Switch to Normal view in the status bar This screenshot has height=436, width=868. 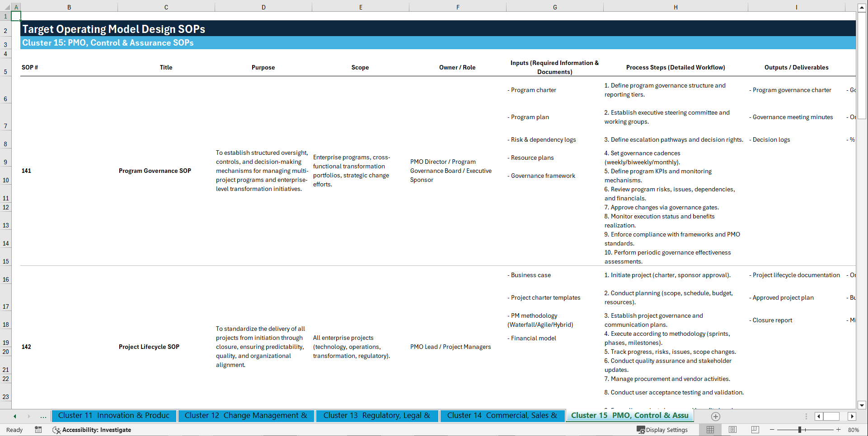click(x=709, y=430)
